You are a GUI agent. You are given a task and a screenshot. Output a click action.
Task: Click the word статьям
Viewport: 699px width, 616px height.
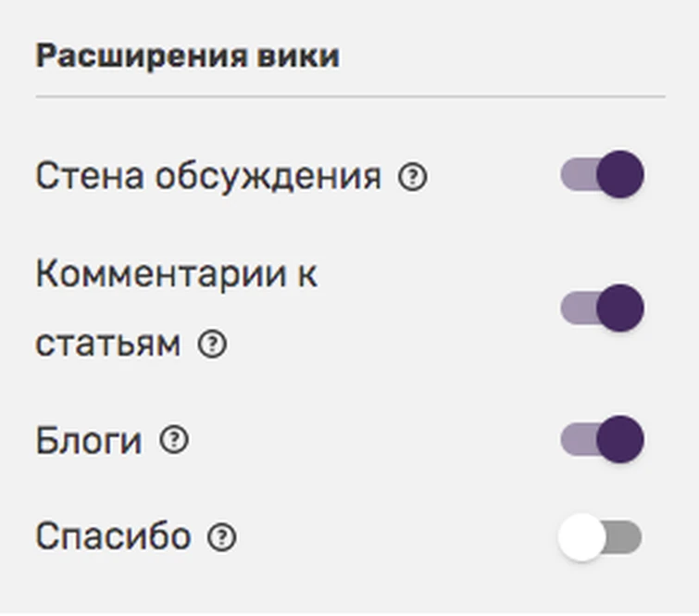tap(107, 345)
